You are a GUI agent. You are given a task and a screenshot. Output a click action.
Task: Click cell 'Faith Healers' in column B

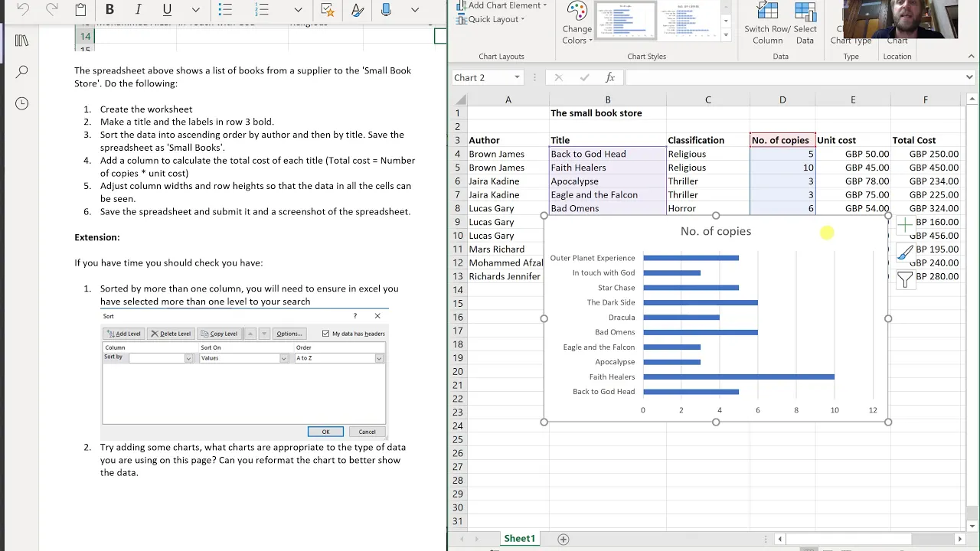click(608, 168)
